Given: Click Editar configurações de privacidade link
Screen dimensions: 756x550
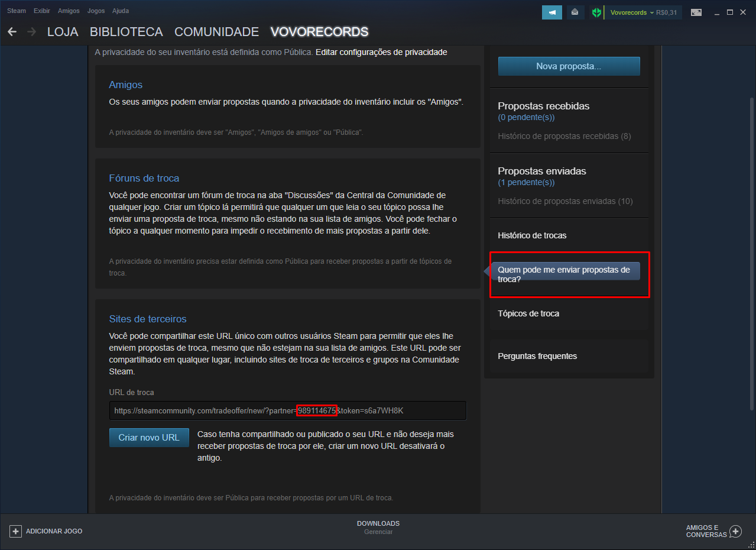Looking at the screenshot, I should tap(381, 52).
